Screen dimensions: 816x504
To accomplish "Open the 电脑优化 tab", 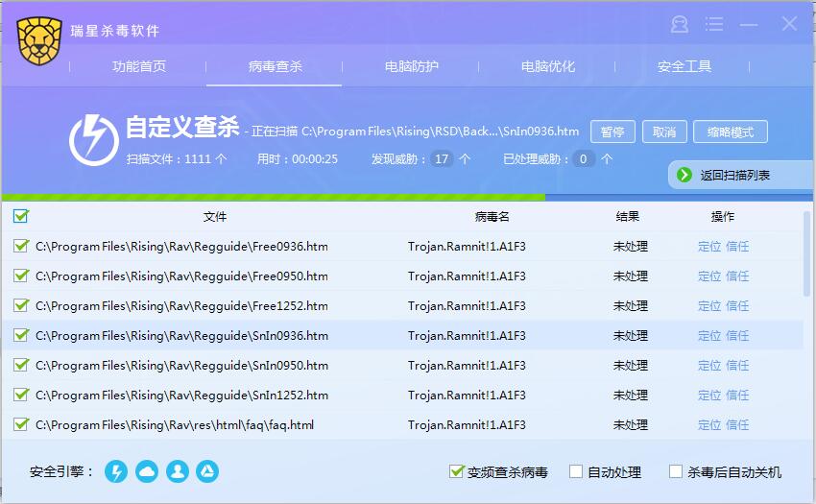I will click(547, 66).
